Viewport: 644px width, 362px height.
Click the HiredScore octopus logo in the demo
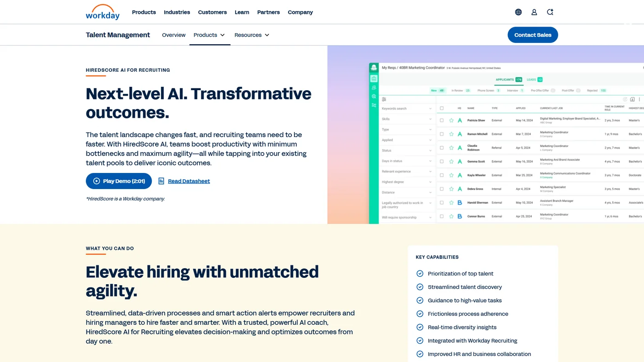pos(374,68)
